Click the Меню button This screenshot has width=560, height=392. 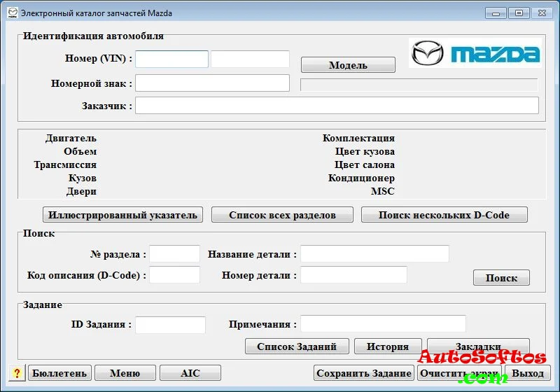[x=125, y=373]
